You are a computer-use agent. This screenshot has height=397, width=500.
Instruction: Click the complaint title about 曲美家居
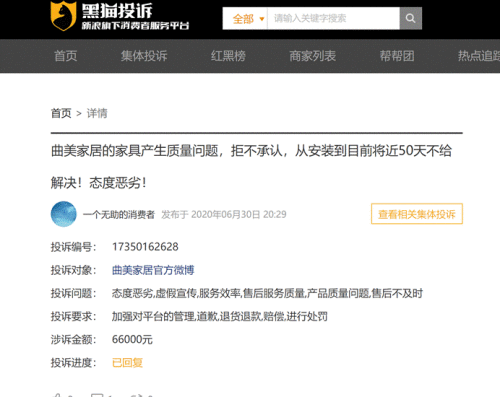pos(251,167)
